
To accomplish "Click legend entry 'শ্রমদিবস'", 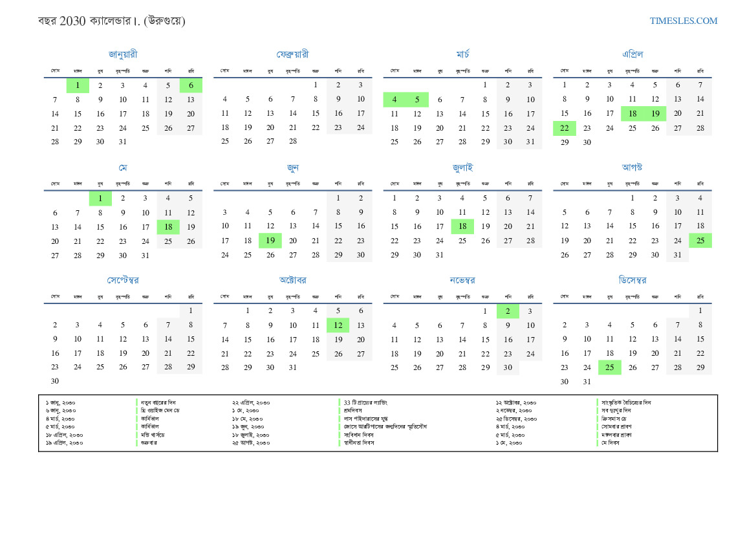I will pos(352,411).
